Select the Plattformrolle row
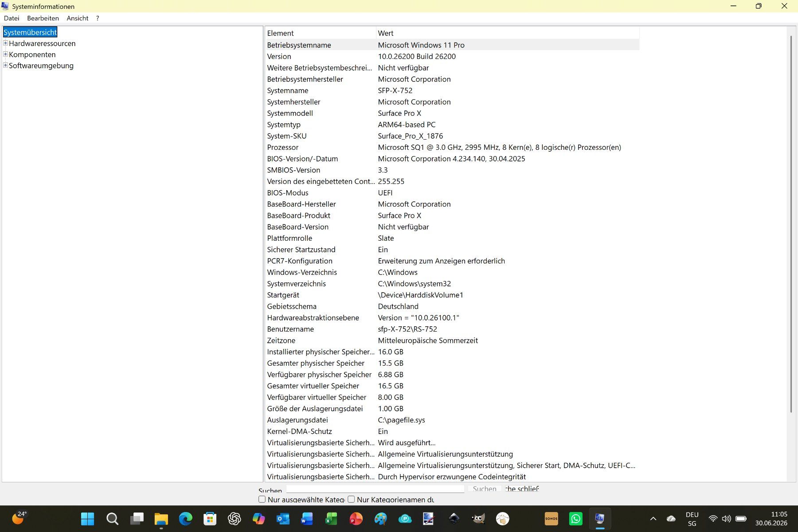Screen dimensions: 798x532 tap(452, 238)
